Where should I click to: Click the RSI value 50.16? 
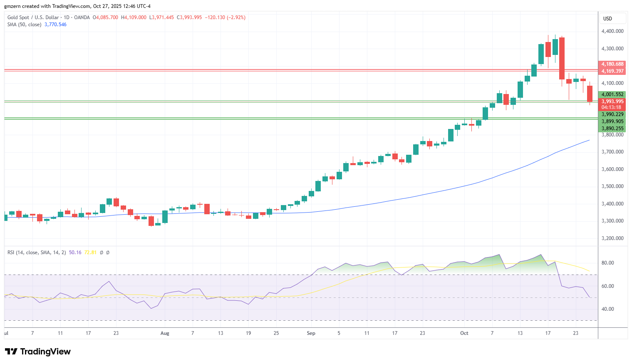point(75,253)
